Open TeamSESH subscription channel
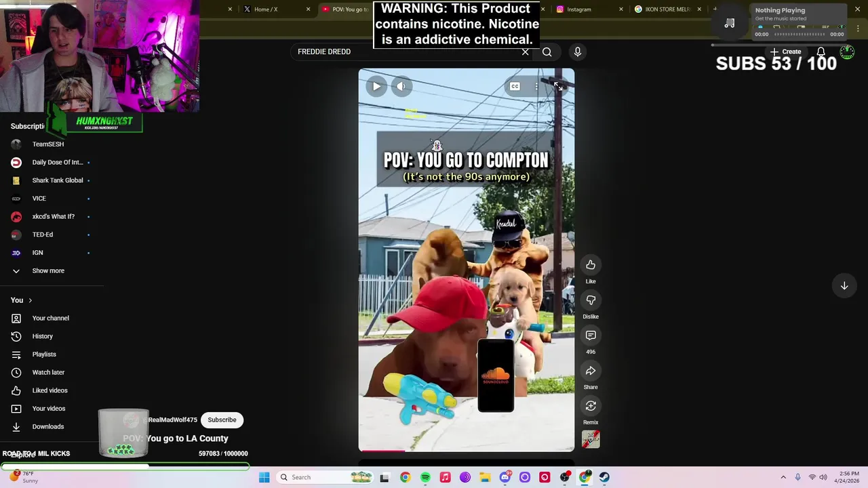 coord(49,144)
